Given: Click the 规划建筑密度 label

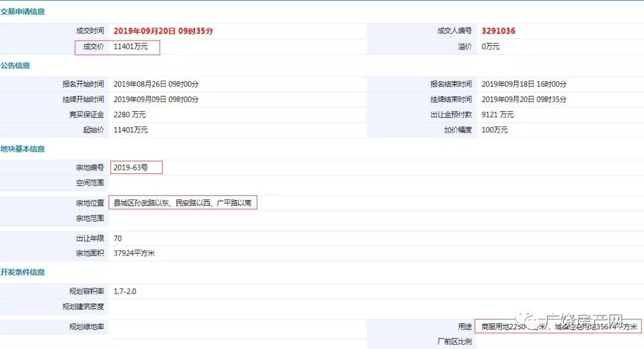Looking at the screenshot, I should point(83,306).
